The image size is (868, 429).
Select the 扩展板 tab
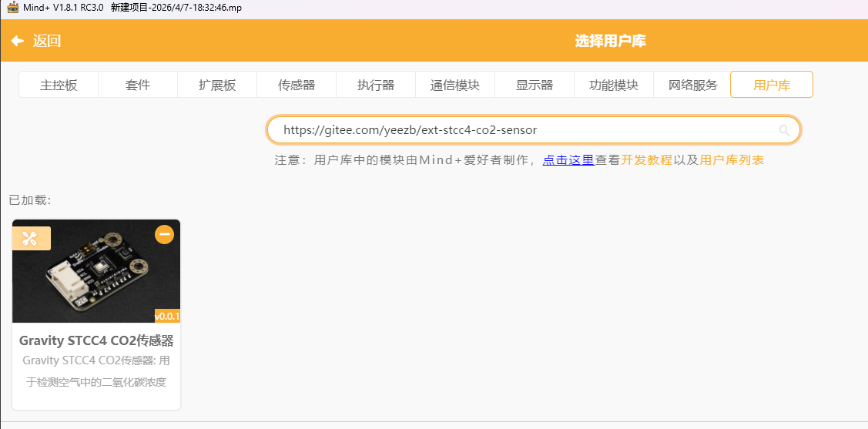point(217,85)
